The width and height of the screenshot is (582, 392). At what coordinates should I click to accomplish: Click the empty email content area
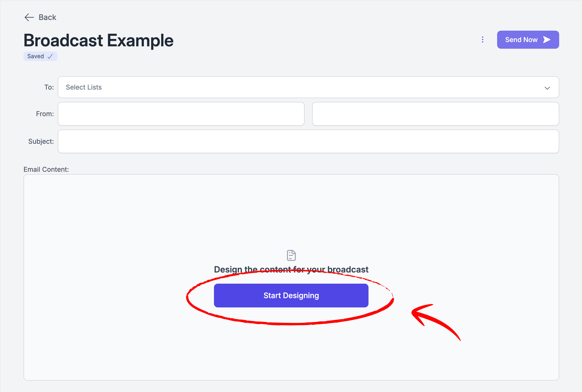pos(291,212)
